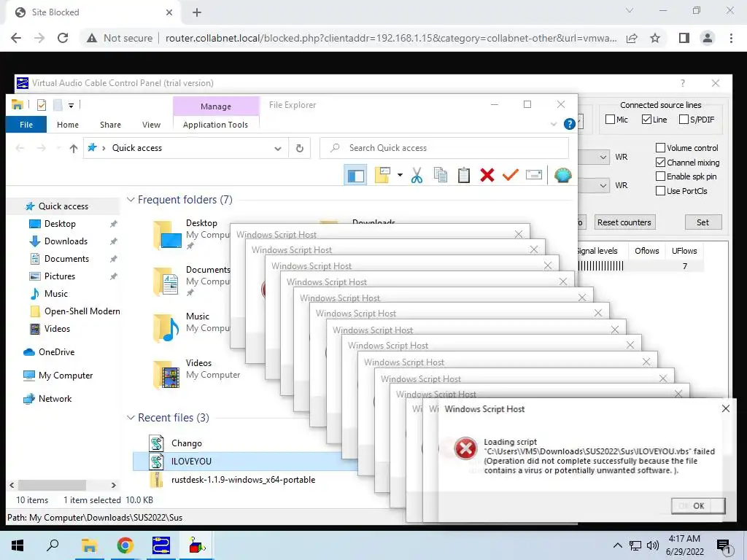The width and height of the screenshot is (747, 560).
Task: Check the Use PortCls option
Action: pos(660,191)
